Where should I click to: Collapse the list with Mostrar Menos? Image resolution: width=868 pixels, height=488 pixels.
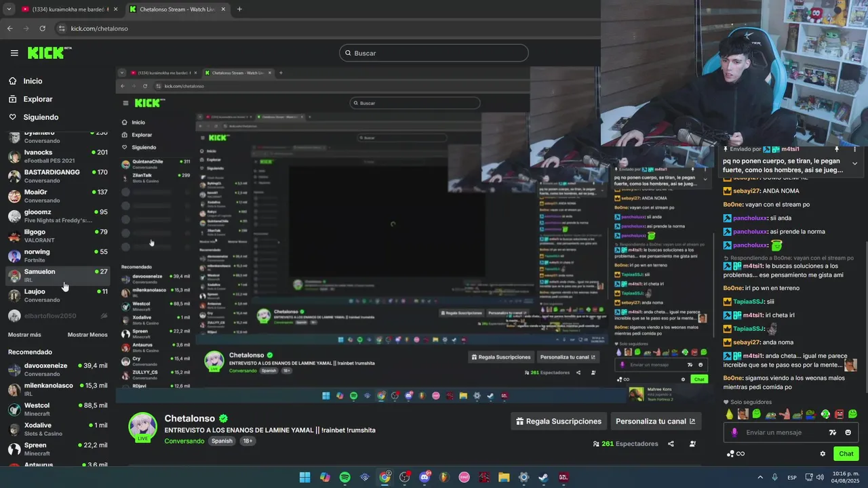(x=87, y=335)
